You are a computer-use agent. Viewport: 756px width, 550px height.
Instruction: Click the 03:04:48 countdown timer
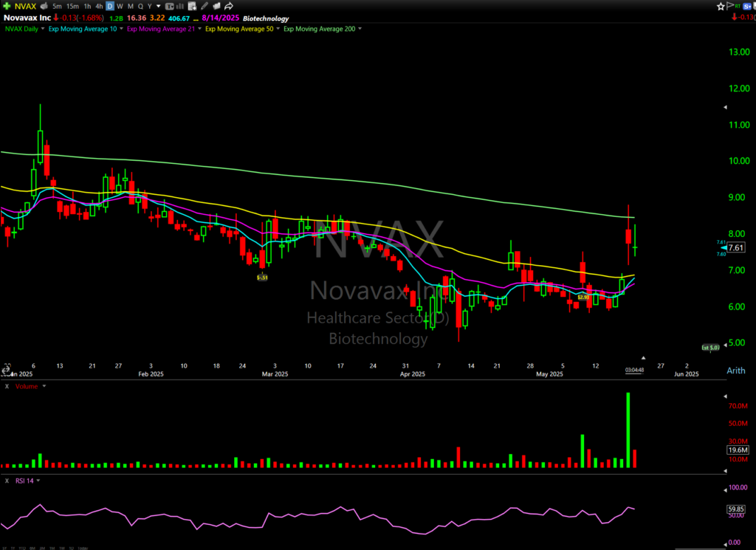(634, 370)
